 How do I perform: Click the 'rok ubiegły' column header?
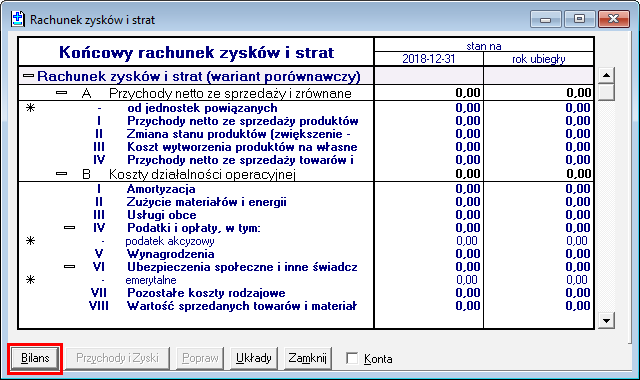(x=538, y=59)
